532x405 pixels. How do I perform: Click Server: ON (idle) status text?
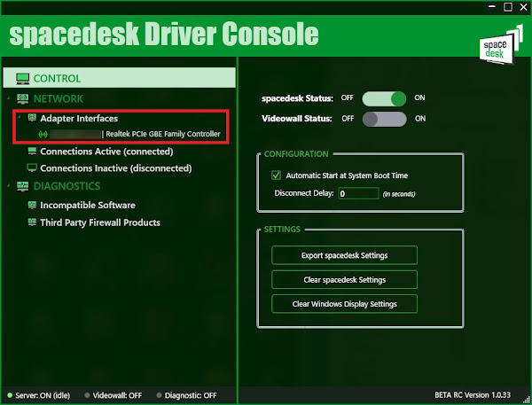coord(43,395)
